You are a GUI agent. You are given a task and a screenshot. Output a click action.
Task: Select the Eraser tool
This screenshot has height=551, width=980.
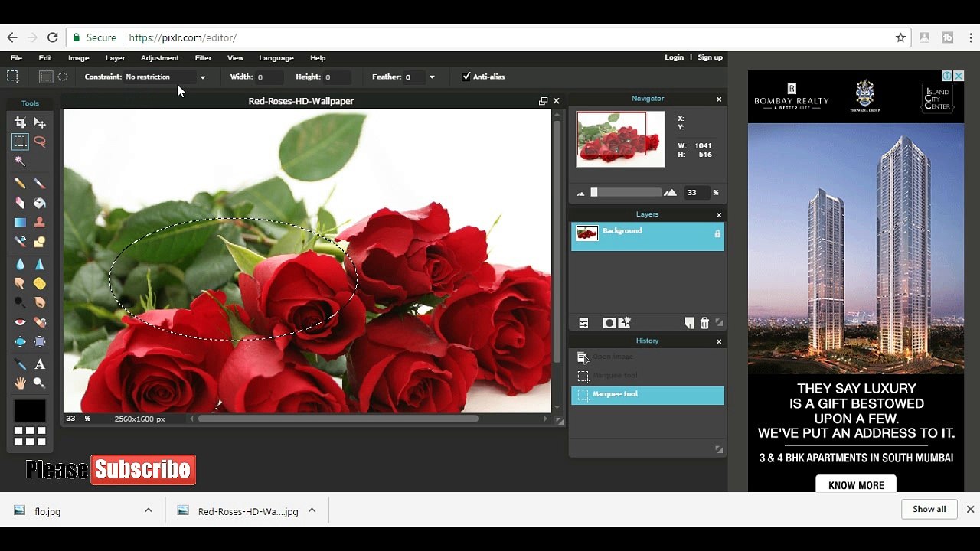(x=20, y=203)
